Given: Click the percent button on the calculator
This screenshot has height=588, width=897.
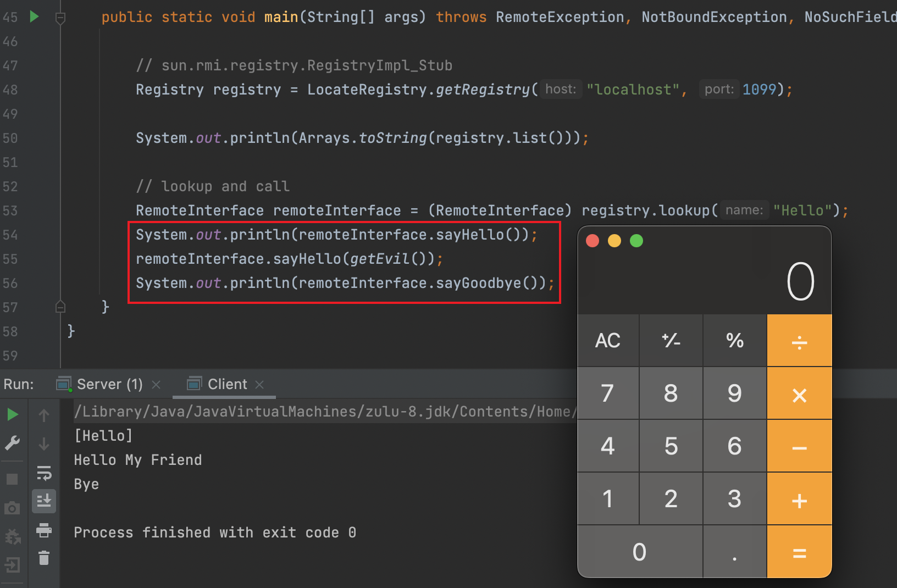Looking at the screenshot, I should (x=735, y=341).
